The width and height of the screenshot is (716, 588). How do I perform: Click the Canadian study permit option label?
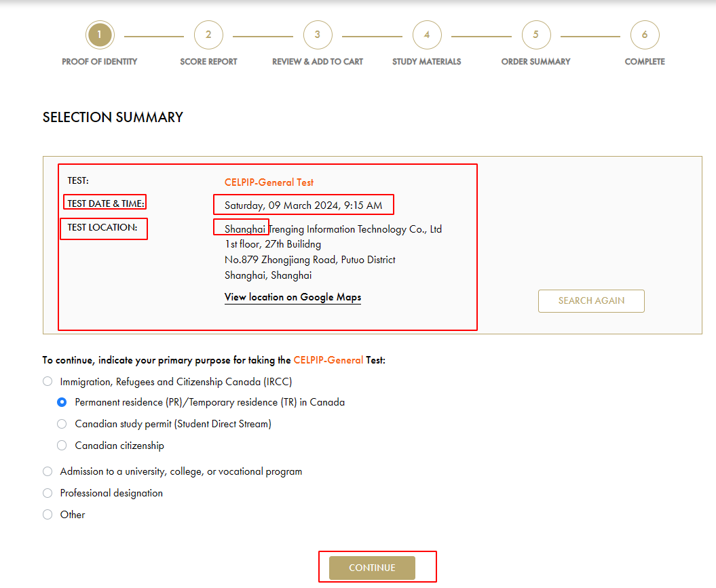point(173,425)
